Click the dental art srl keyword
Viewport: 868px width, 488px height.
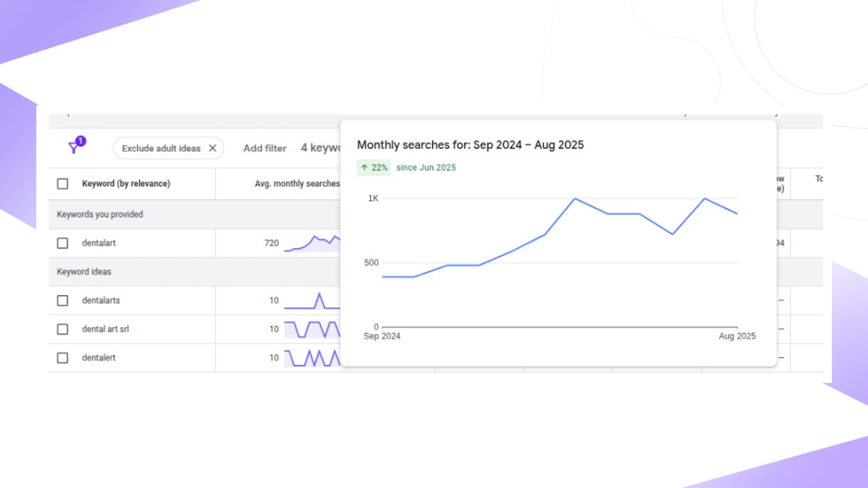(x=106, y=329)
